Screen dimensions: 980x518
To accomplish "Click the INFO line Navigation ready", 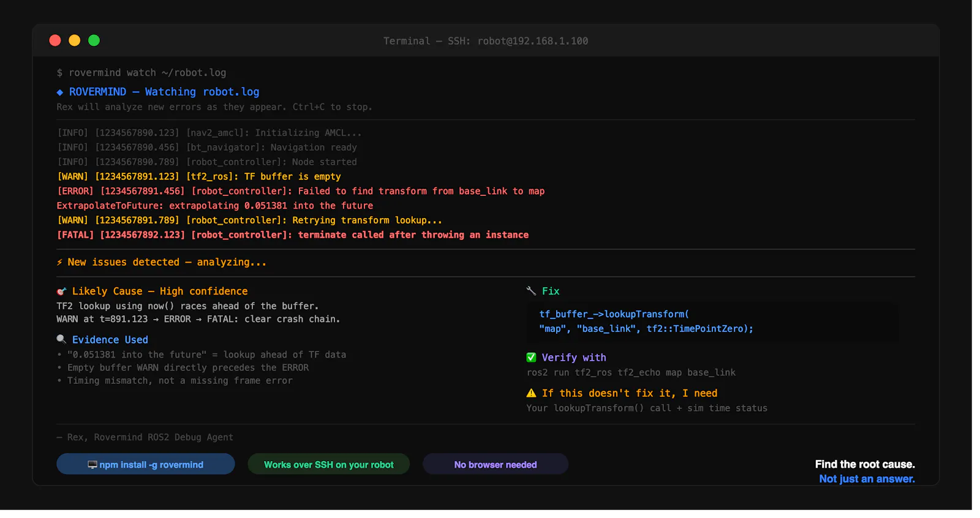I will pyautogui.click(x=207, y=148).
